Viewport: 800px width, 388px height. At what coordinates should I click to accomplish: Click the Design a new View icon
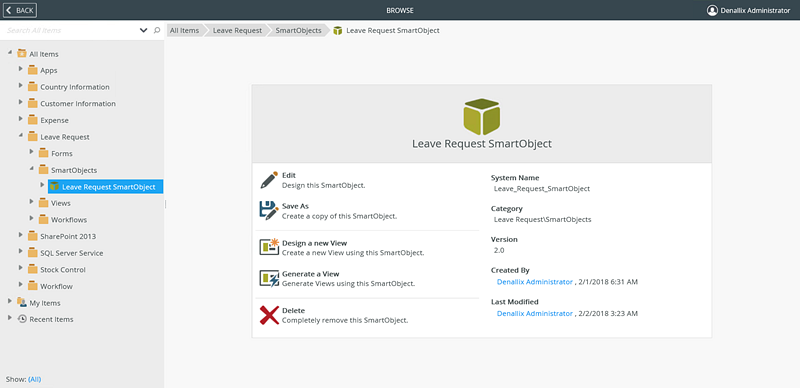click(269, 247)
